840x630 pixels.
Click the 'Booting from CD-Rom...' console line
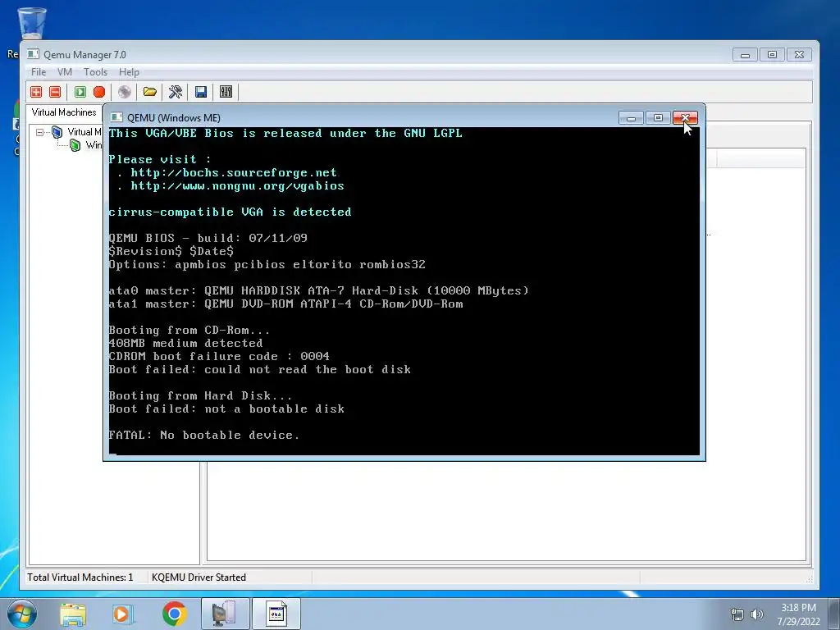tap(189, 330)
